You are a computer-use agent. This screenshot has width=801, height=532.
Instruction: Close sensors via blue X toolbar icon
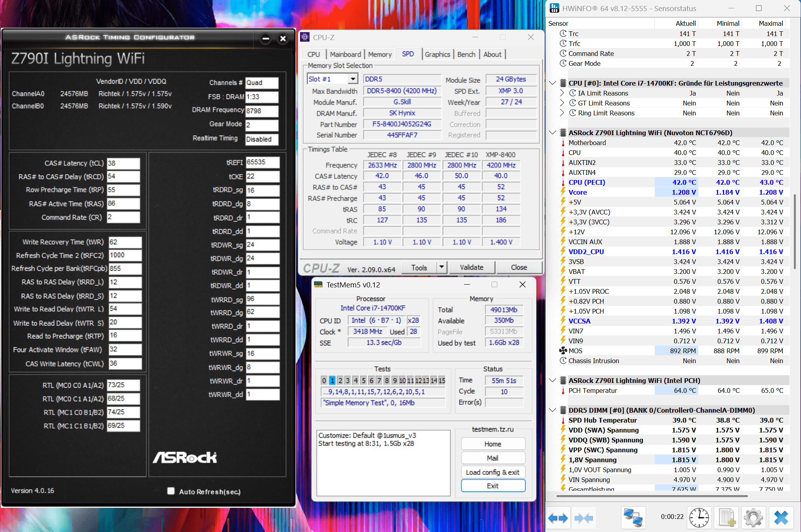781,518
